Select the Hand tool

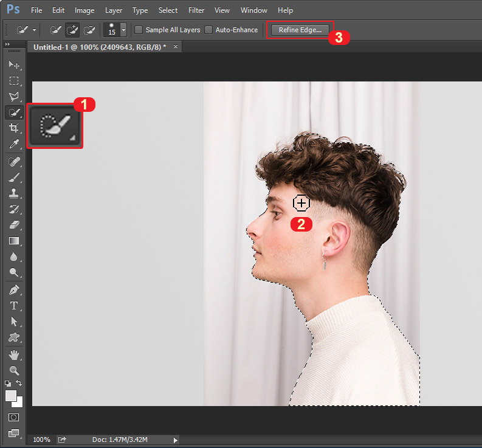point(14,355)
